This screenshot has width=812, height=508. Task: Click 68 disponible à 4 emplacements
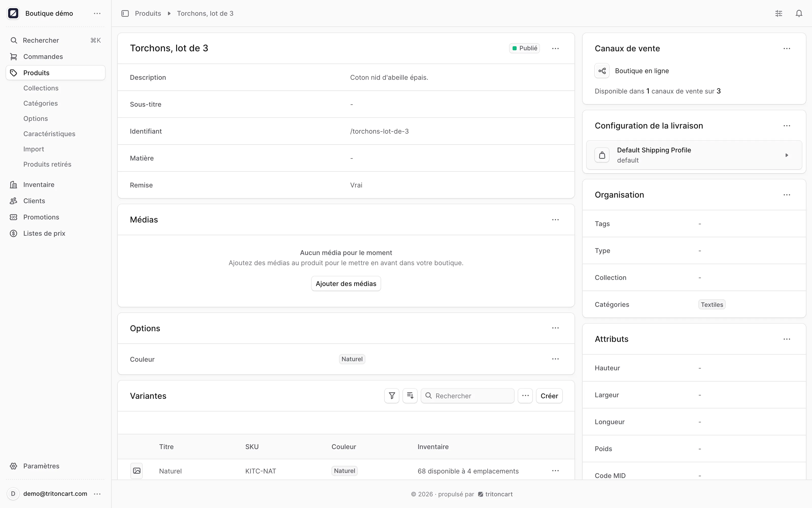coord(468,471)
